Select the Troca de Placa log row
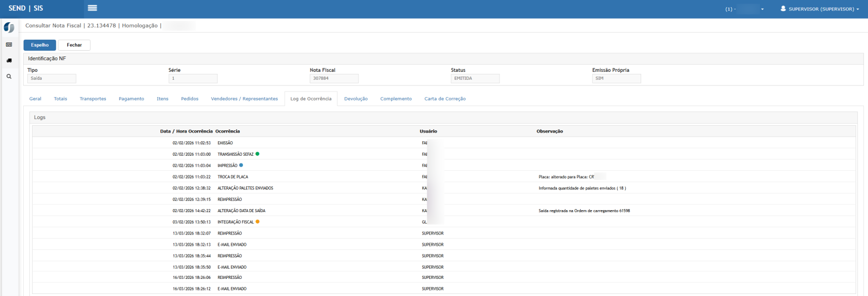Image resolution: width=868 pixels, height=296 pixels. pos(233,177)
